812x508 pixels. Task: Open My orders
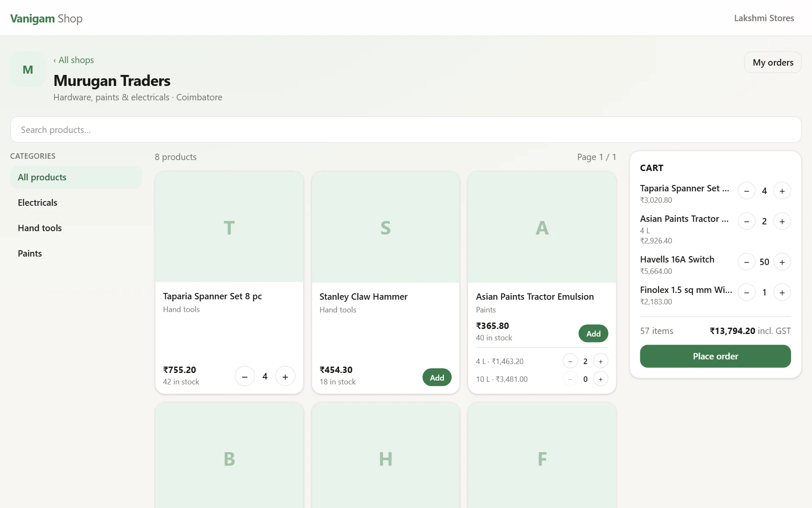click(x=773, y=63)
